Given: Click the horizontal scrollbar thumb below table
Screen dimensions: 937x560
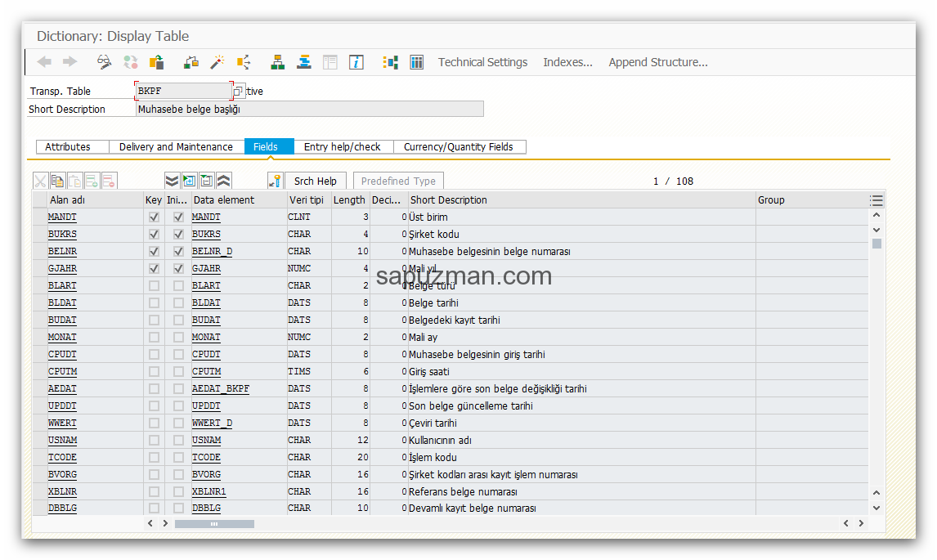Looking at the screenshot, I should click(x=214, y=524).
